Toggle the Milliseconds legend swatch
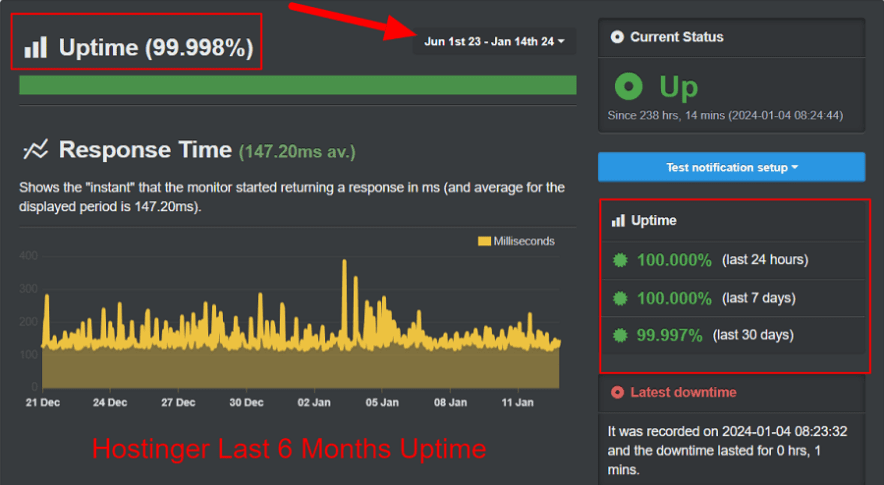 (x=484, y=241)
